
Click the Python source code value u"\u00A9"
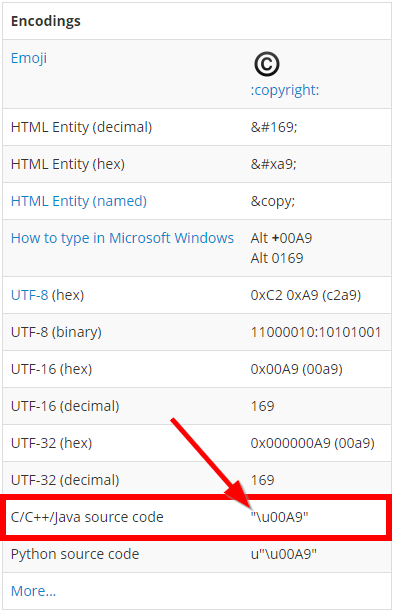pyautogui.click(x=283, y=554)
